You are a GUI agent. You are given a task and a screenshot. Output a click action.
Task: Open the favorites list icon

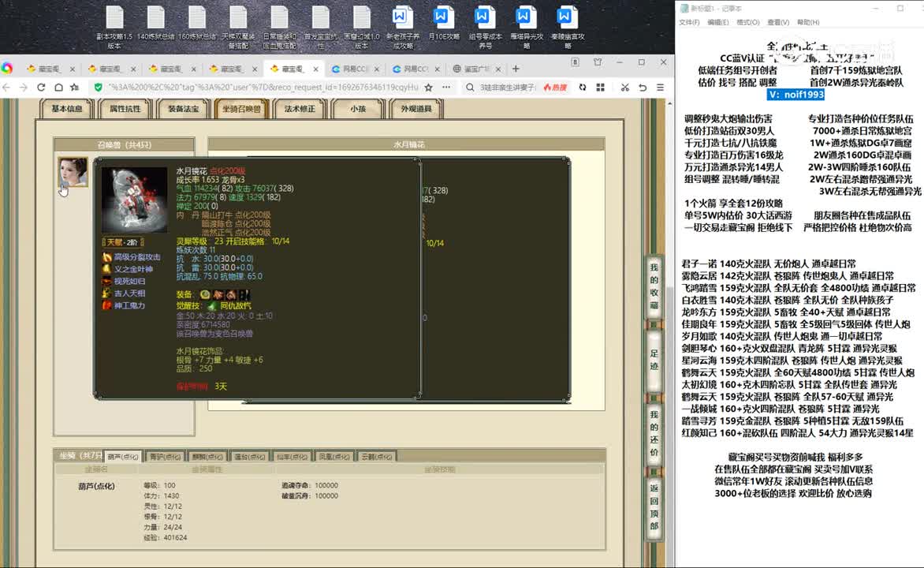click(75, 88)
